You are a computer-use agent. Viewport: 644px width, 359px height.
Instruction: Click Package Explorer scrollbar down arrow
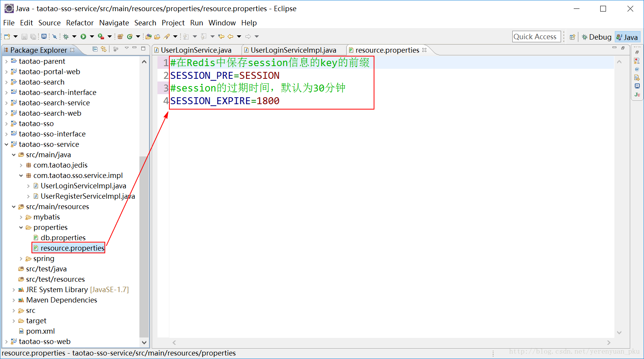point(144,342)
